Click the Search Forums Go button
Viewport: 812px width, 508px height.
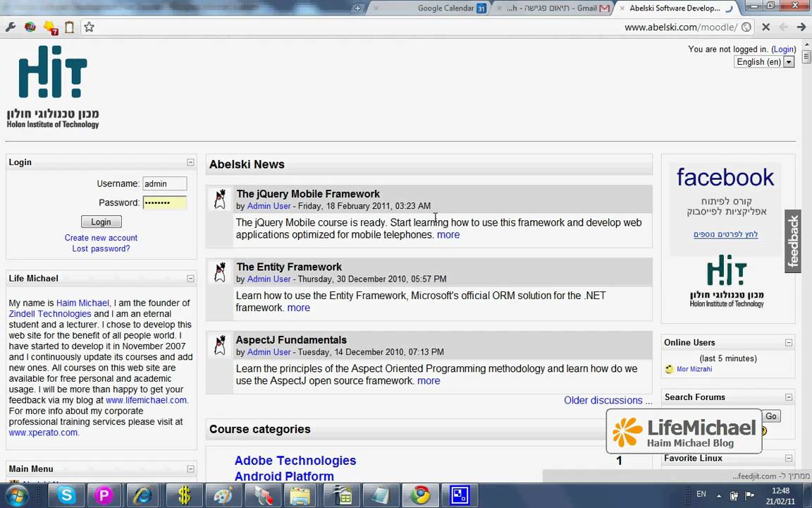click(x=771, y=416)
